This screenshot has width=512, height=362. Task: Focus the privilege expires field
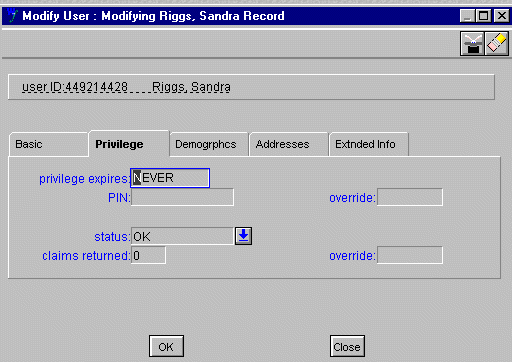[170, 178]
